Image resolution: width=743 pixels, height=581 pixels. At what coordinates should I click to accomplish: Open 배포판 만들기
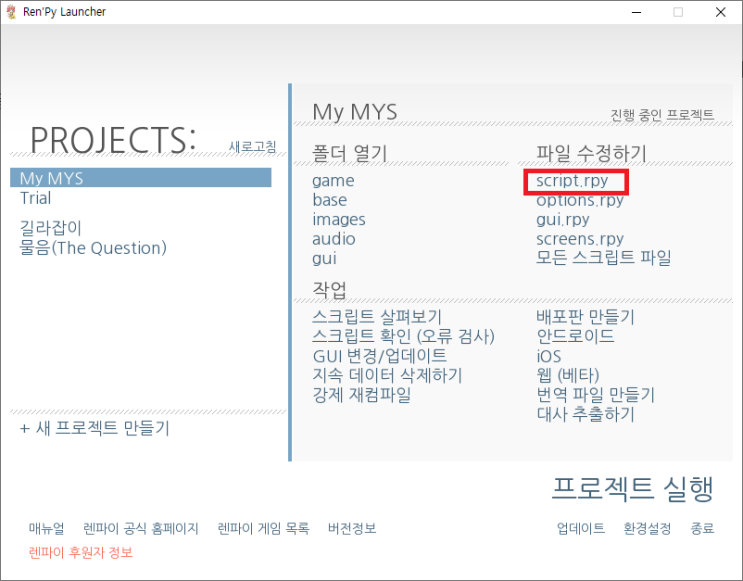(585, 317)
